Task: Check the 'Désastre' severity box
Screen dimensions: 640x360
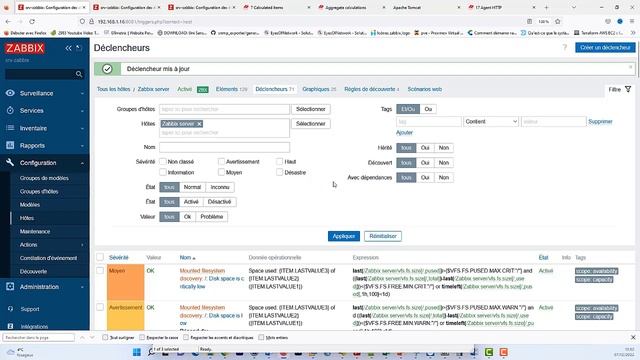Action: pos(280,172)
